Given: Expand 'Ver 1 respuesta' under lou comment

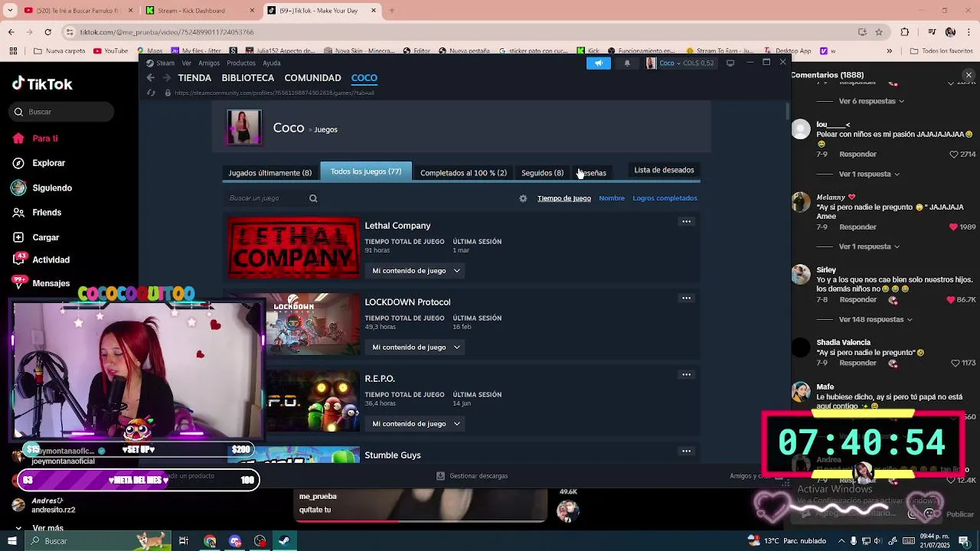Looking at the screenshot, I should pyautogui.click(x=870, y=174).
